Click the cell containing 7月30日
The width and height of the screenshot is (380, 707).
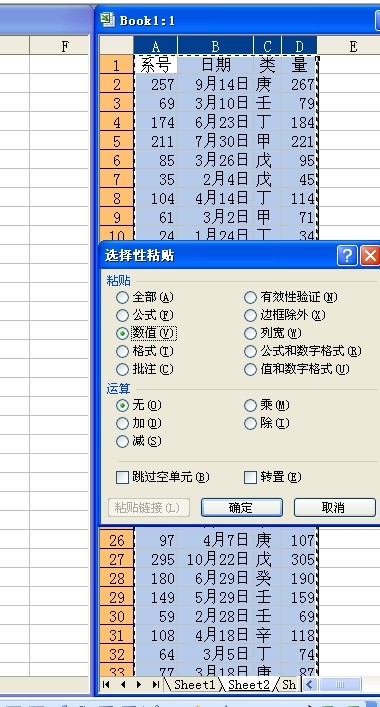pyautogui.click(x=215, y=141)
